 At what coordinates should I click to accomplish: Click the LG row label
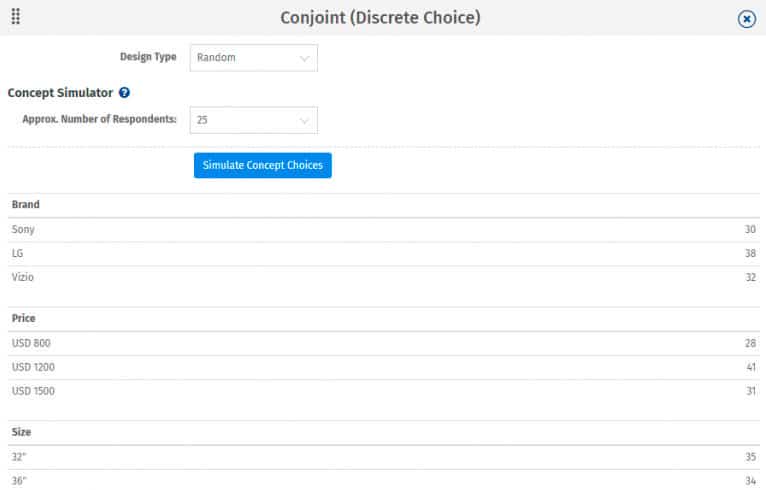pos(18,253)
